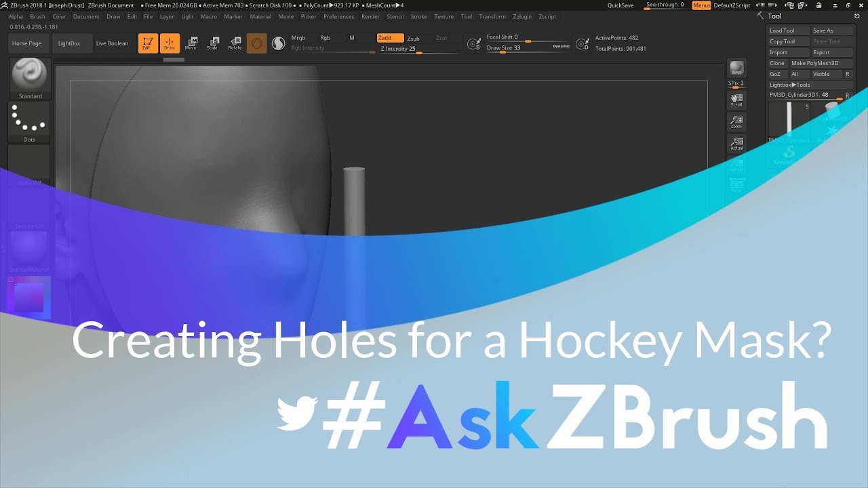Viewport: 868px width, 488px height.
Task: Click the brush S icon beside Focal Shift
Action: [474, 44]
